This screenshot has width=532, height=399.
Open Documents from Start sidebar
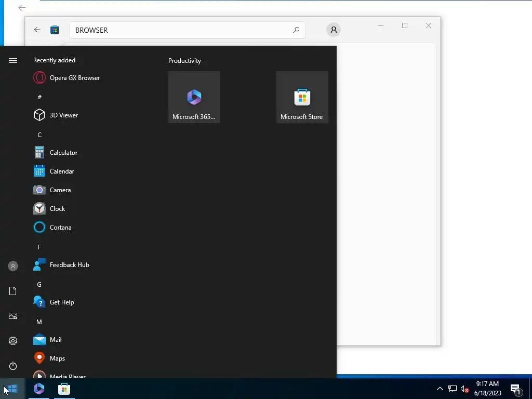point(13,291)
